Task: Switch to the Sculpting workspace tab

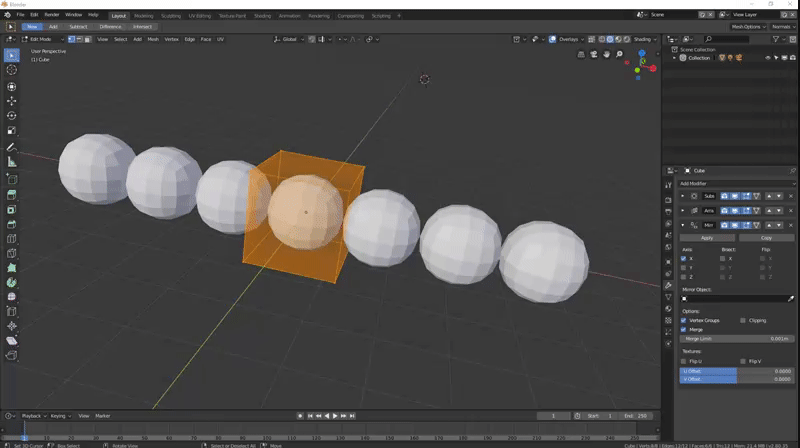Action: (x=171, y=16)
